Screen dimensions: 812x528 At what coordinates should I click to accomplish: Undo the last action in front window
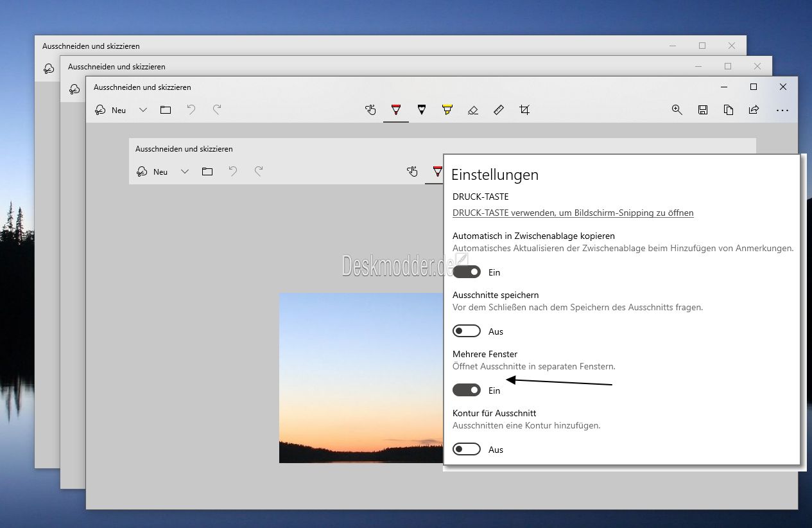tap(191, 110)
